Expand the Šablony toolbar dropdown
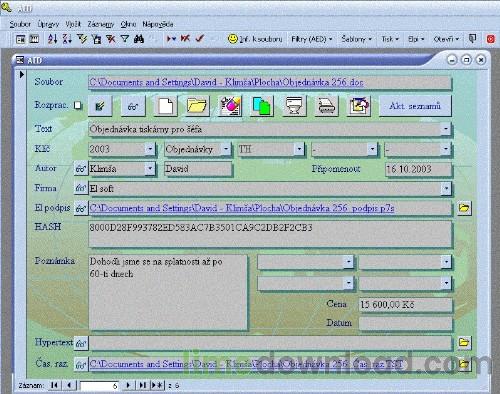The width and height of the screenshot is (500, 394). click(x=356, y=39)
